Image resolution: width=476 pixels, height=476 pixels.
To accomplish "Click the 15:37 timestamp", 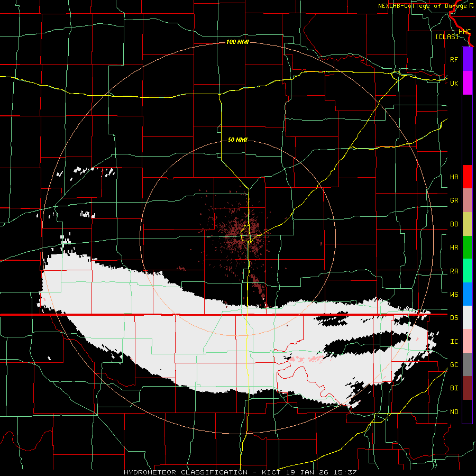I will 344,472.
